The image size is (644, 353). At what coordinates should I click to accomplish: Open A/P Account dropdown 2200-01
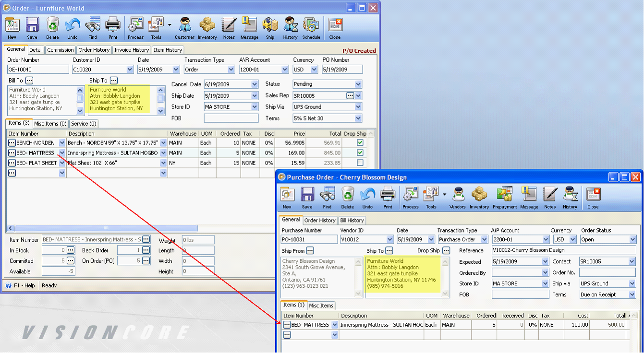[x=546, y=239]
